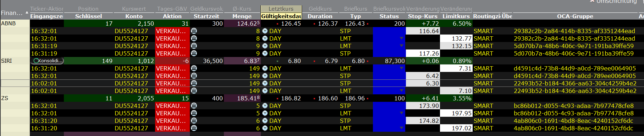Click the Umschichtung icon at top right
This screenshot has height=136, width=644.
tap(592, 1)
